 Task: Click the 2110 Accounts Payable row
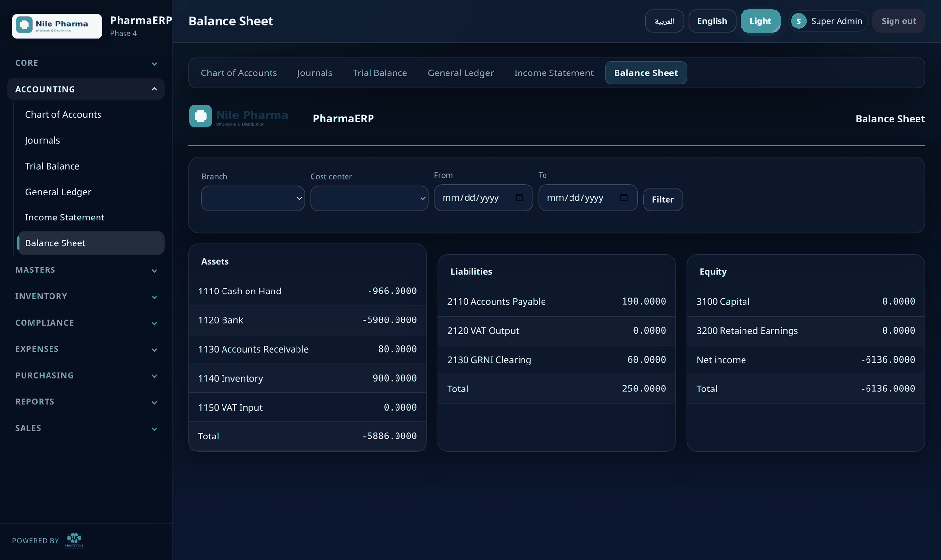tap(556, 301)
